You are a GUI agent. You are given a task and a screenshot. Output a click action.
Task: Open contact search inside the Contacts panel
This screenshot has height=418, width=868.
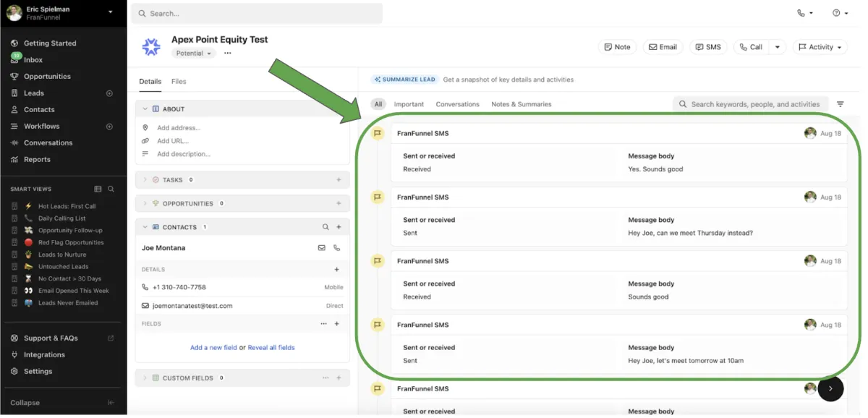click(325, 226)
